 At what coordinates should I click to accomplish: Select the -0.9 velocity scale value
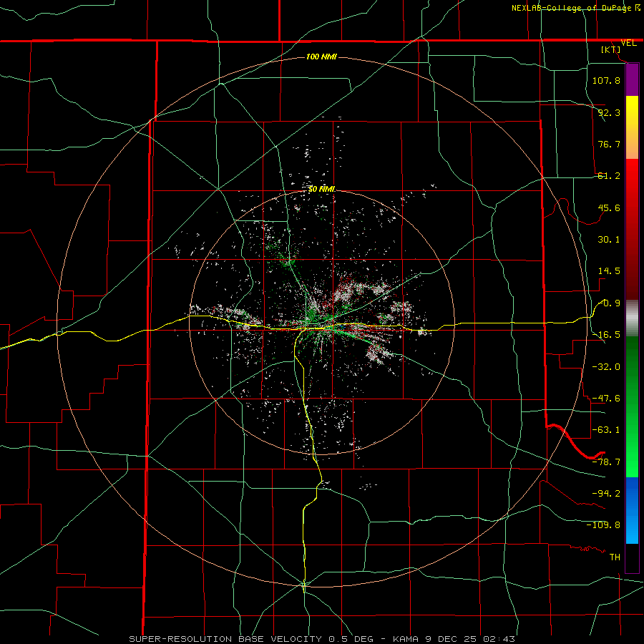click(609, 303)
